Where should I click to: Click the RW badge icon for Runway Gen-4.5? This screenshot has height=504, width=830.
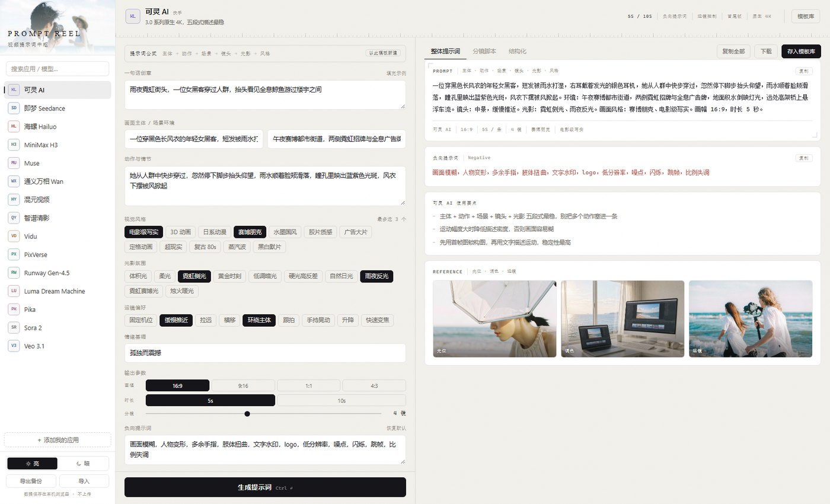pos(14,273)
